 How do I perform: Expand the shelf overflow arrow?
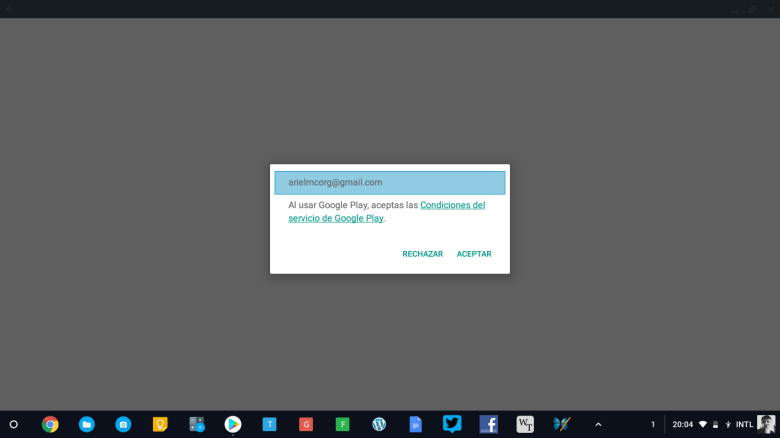click(x=598, y=425)
